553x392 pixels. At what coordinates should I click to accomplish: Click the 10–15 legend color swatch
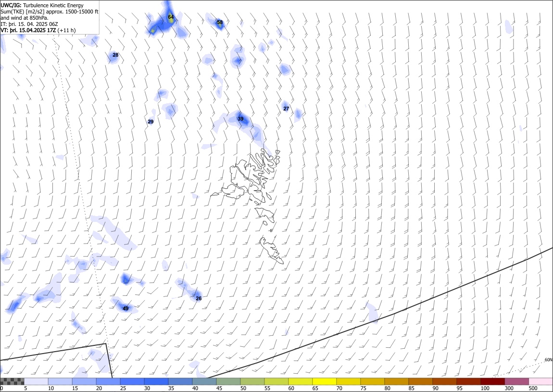coord(60,381)
